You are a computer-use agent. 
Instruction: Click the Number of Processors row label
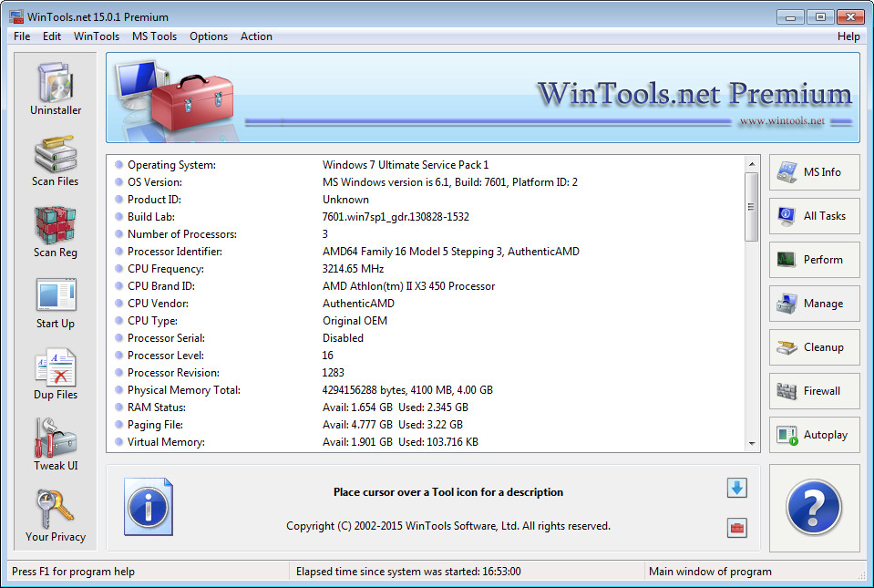[182, 234]
